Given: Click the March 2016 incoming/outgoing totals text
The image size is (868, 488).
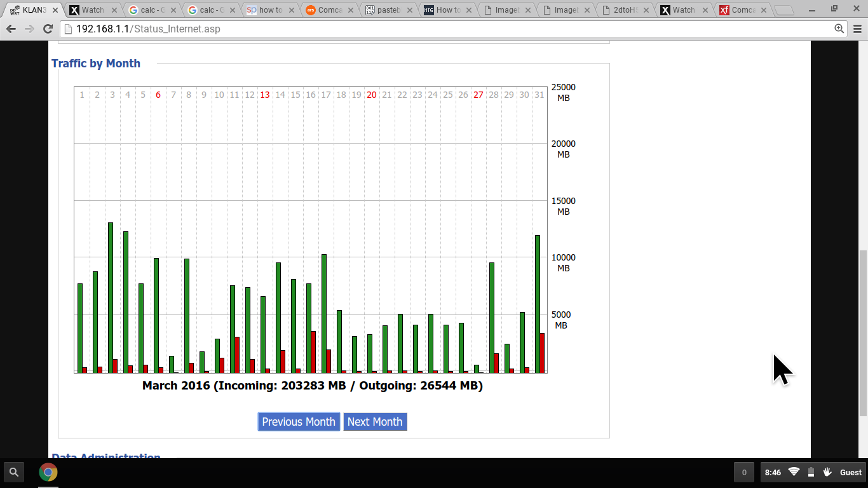Looking at the screenshot, I should [x=313, y=386].
